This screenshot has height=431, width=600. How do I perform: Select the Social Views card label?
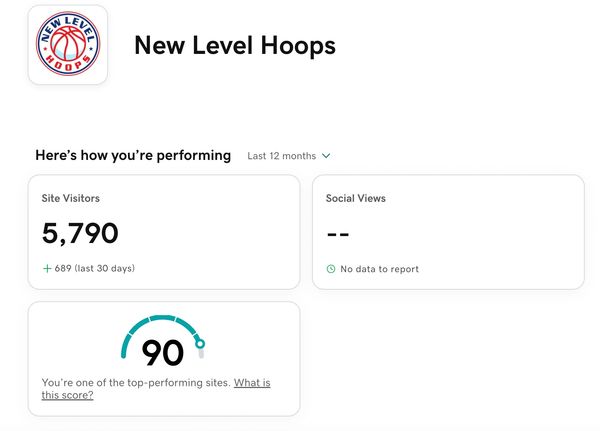pyautogui.click(x=355, y=198)
